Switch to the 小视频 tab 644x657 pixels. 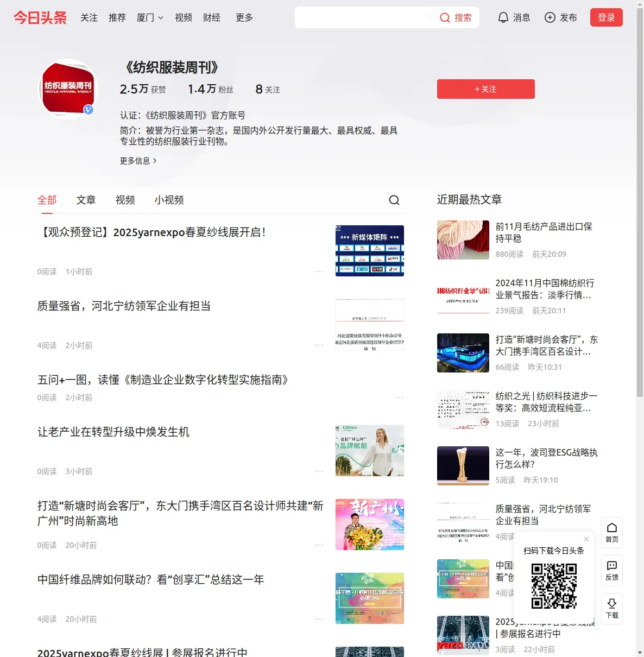pos(169,200)
